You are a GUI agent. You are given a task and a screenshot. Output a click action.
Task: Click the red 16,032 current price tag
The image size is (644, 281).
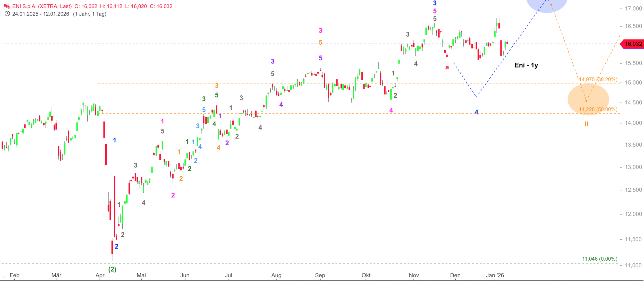click(x=633, y=44)
